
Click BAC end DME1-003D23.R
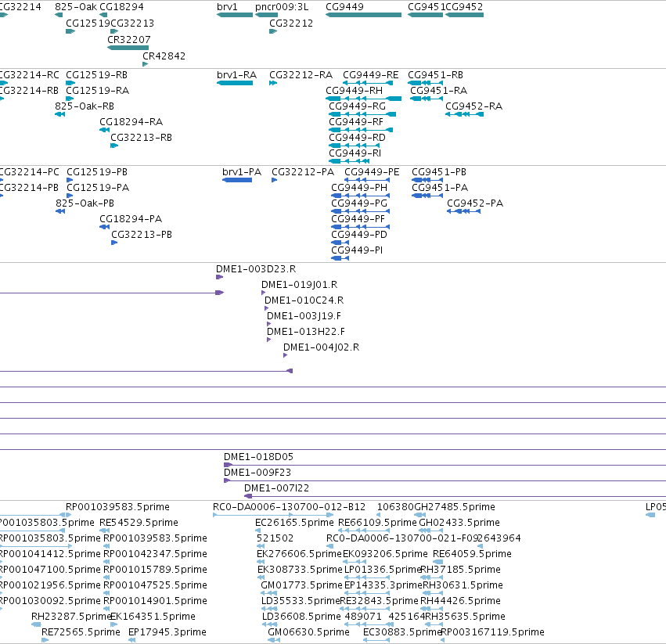[219, 277]
